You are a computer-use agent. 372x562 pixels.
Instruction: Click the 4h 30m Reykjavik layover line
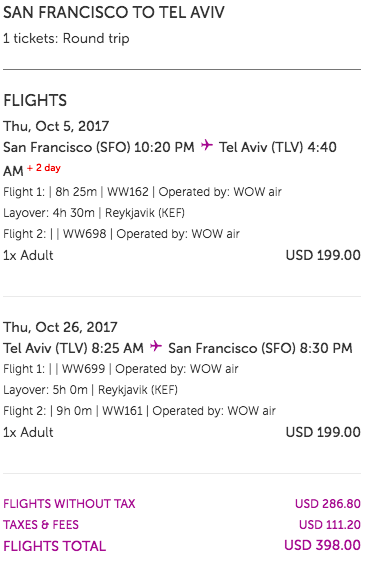tap(94, 213)
